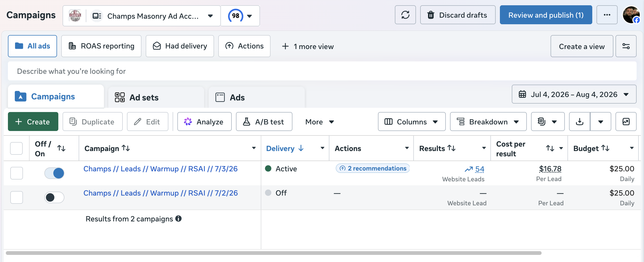Open the Ad sets tab
Screen dimensions: 644x262
tap(156, 97)
